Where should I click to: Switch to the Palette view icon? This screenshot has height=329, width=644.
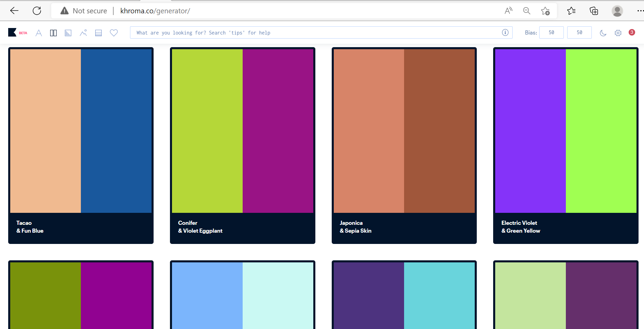(98, 33)
